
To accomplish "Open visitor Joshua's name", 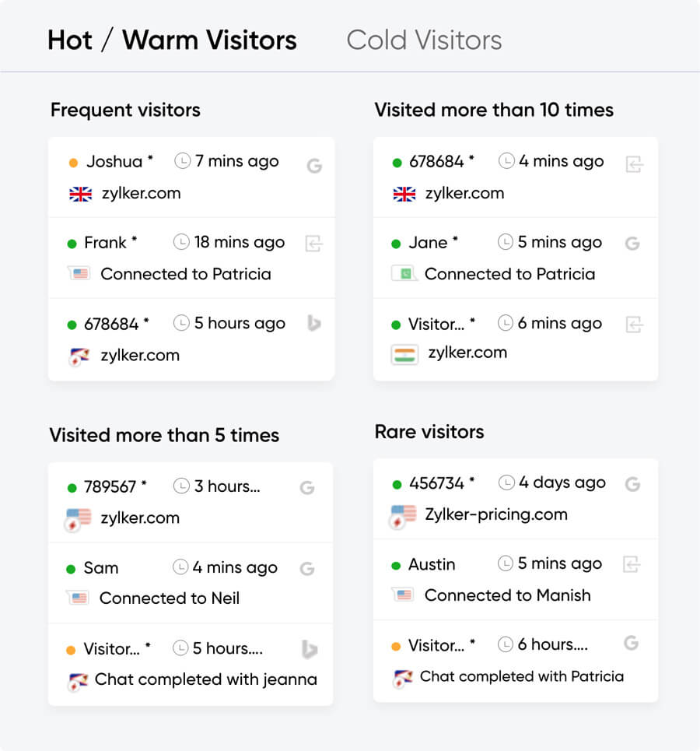I will pos(114,162).
